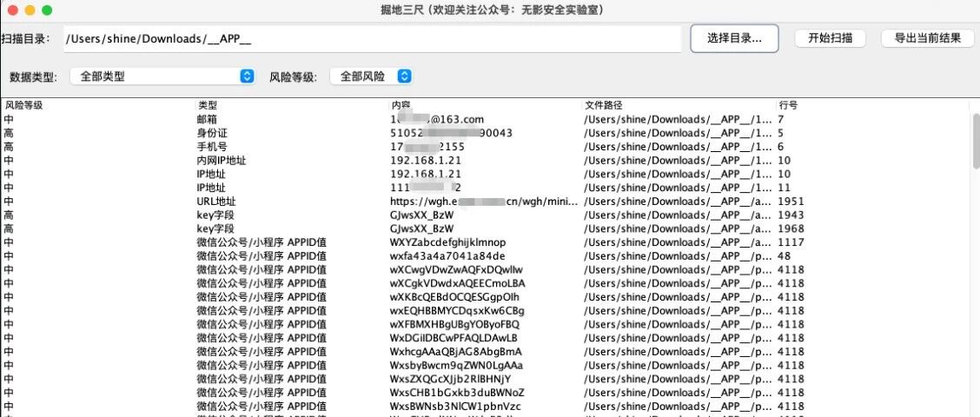Click the green maximize window button
Screen dimensions: 980x417
pos(47,10)
